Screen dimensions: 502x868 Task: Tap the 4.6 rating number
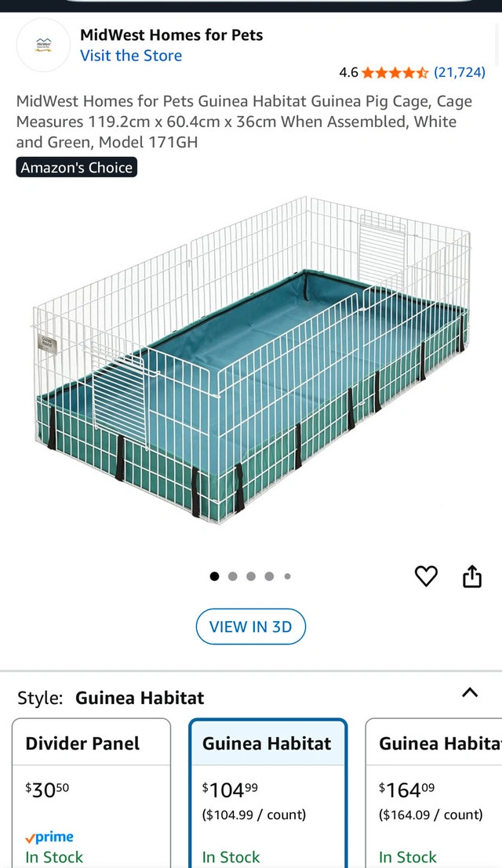coord(348,72)
